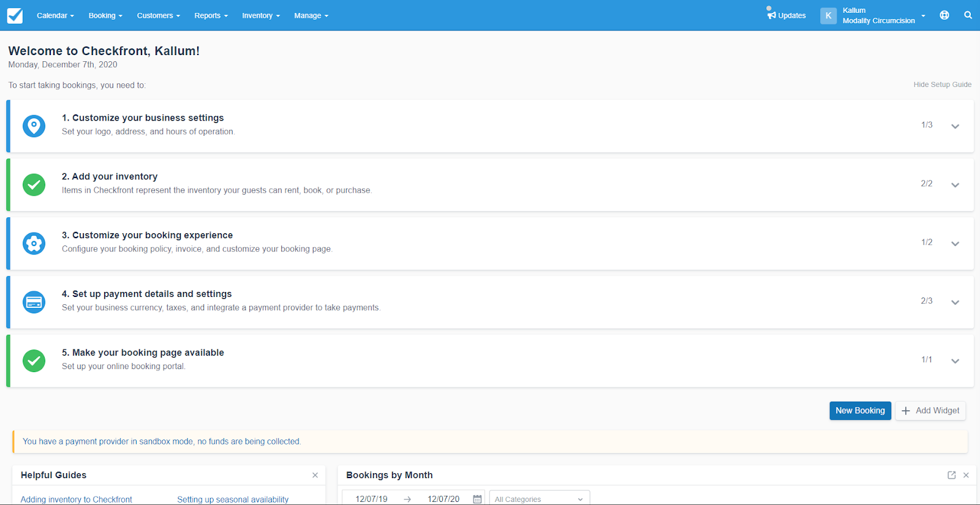The height and width of the screenshot is (505, 980).
Task: Open the Customers menu
Action: (x=159, y=15)
